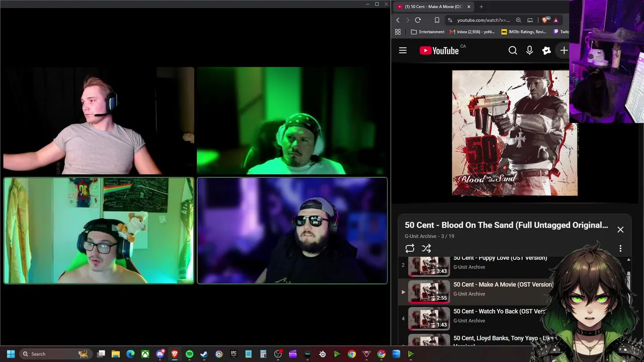Open a new browser tab
Screen dimensions: 644x362
[x=481, y=7]
